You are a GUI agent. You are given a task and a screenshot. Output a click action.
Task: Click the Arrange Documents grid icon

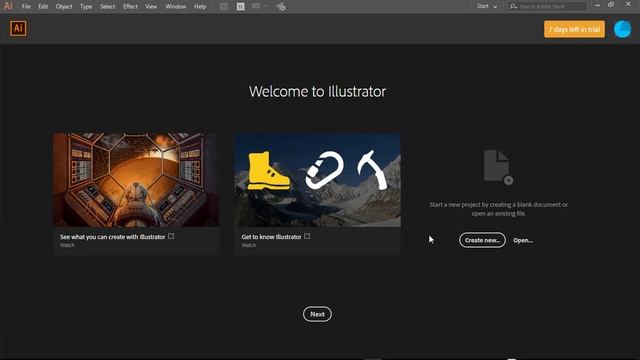256,7
